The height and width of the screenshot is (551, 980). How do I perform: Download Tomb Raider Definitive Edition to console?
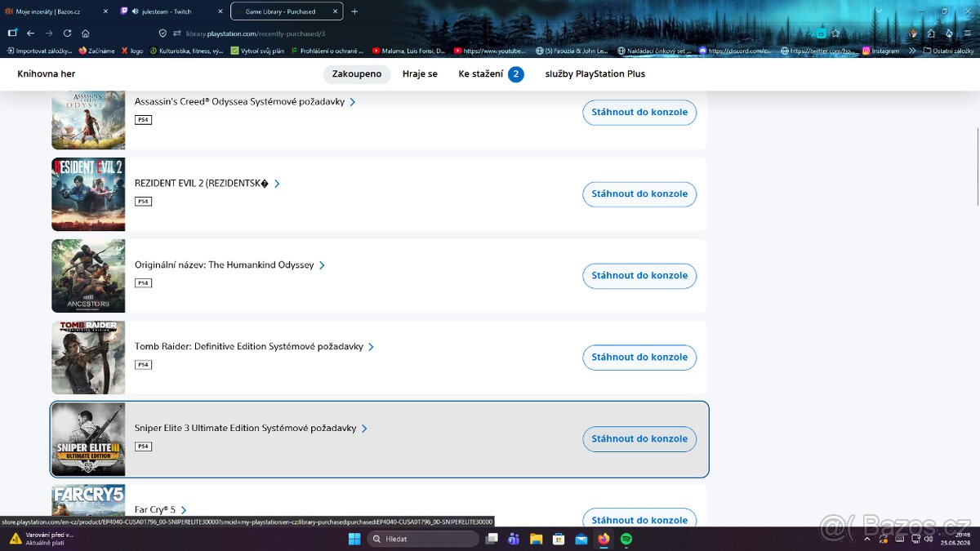coord(639,357)
